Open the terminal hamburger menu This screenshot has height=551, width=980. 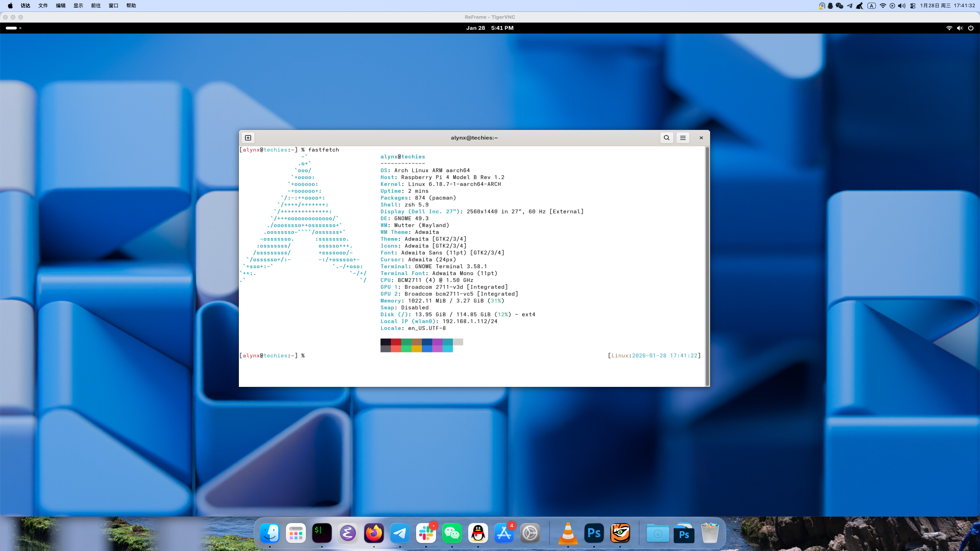click(x=683, y=138)
